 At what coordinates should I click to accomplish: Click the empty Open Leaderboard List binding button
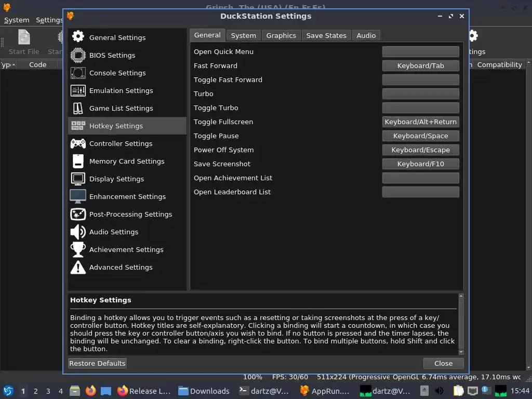(x=420, y=192)
